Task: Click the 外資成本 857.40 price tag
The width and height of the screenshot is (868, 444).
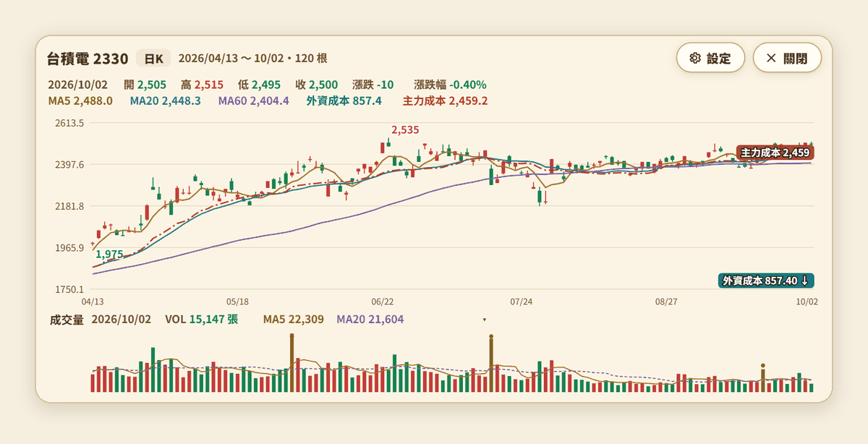Action: [767, 281]
